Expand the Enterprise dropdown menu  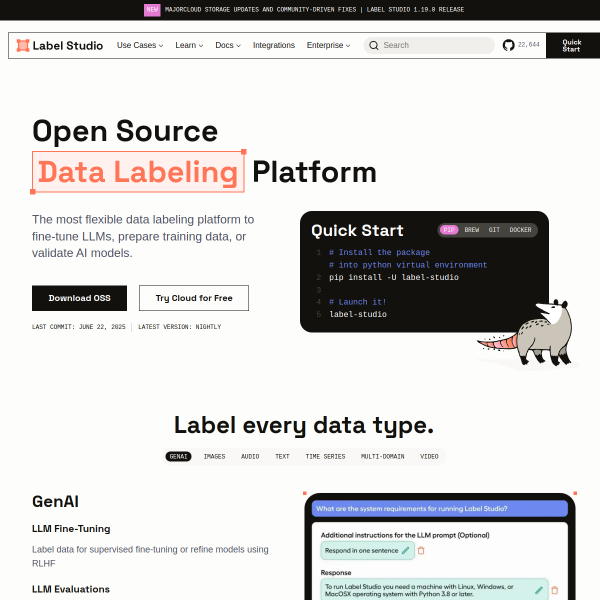pos(328,45)
